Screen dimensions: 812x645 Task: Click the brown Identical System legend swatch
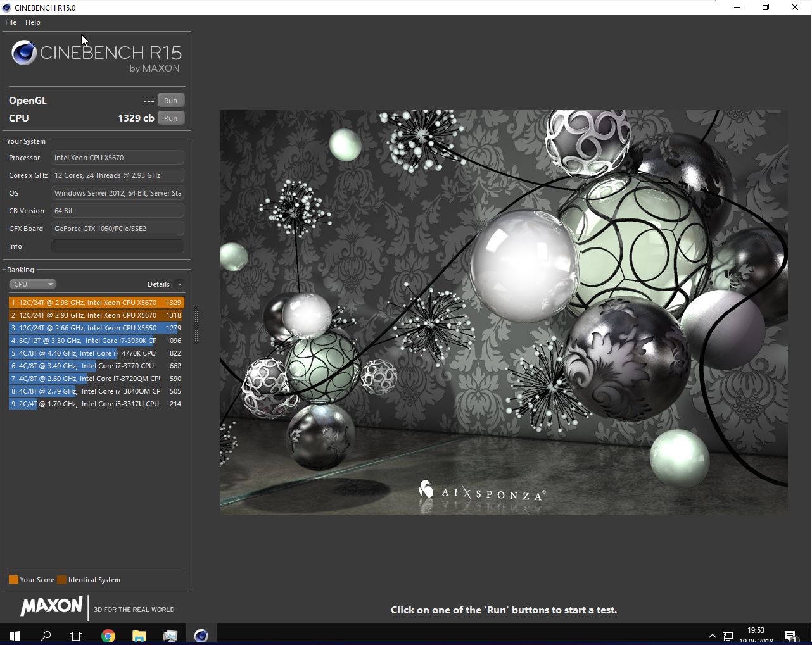pyautogui.click(x=61, y=580)
